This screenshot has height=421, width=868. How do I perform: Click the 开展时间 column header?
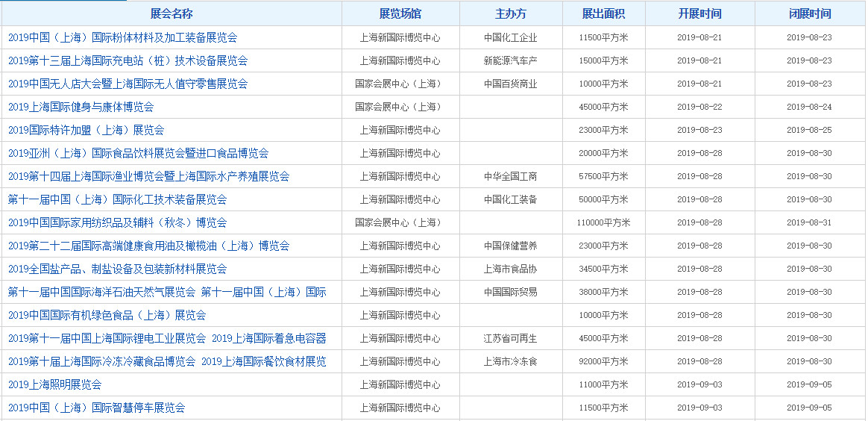point(699,14)
